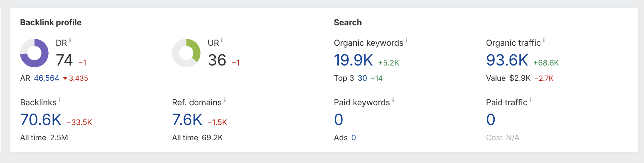
Task: Click the info icon next to UR
Action: point(222,41)
